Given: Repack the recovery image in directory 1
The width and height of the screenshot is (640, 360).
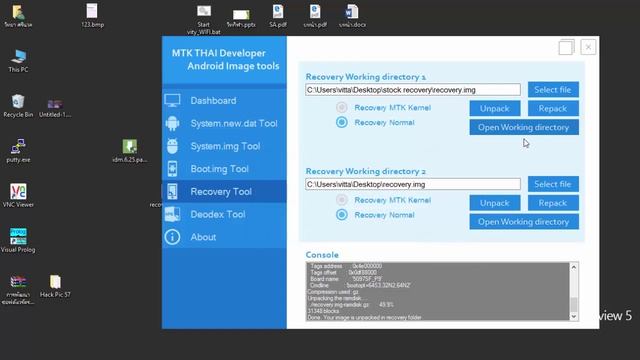Looking at the screenshot, I should tap(553, 109).
